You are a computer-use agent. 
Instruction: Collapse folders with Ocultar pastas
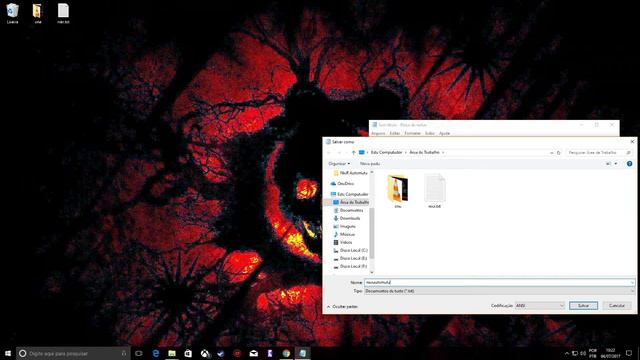[342, 307]
